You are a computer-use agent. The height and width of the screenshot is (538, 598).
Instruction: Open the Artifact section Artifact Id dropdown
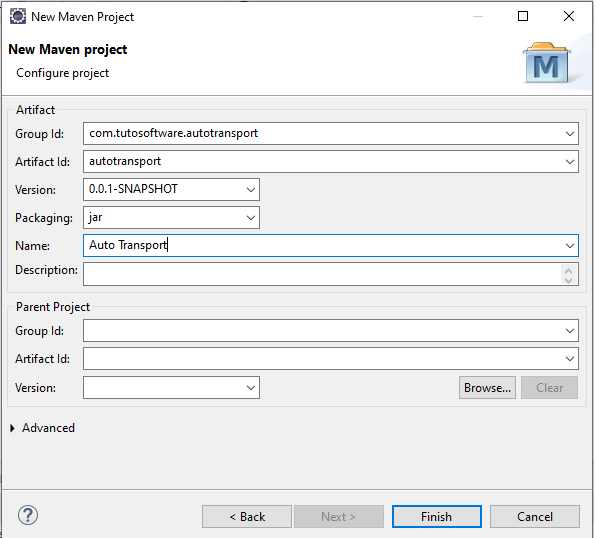point(570,162)
